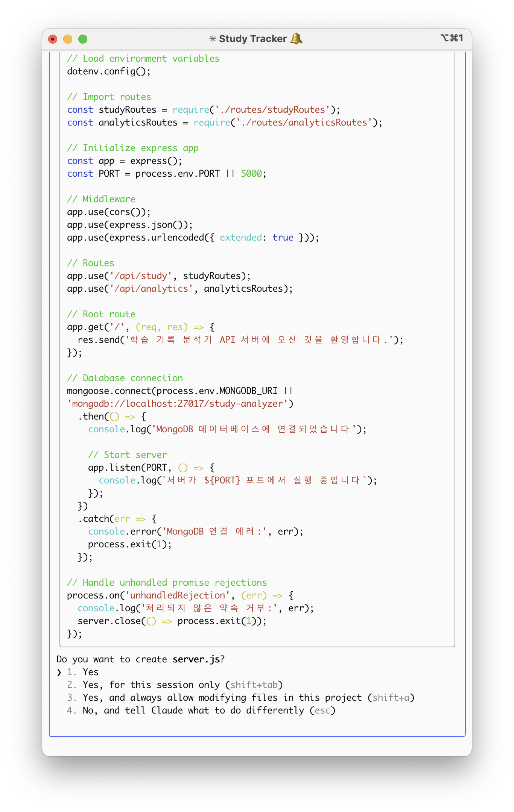Click the '// Import routes' comment
The image size is (514, 812).
[109, 97]
